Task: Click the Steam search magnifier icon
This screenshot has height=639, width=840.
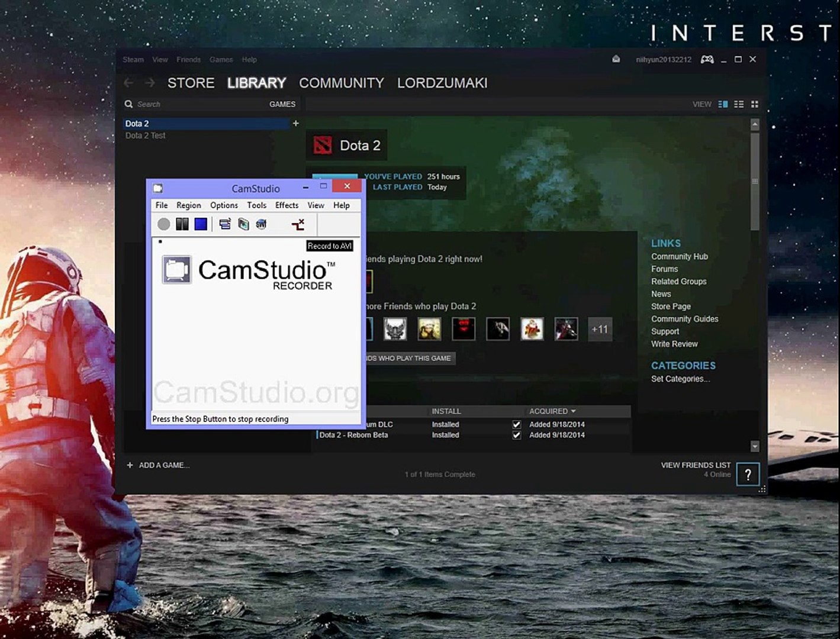Action: click(128, 104)
